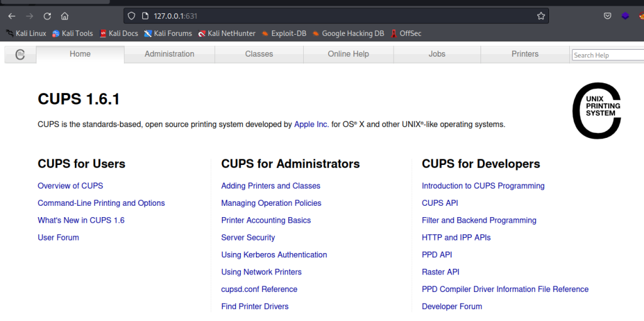Open the Pocket save icon in toolbar
This screenshot has height=321, width=644.
click(x=608, y=16)
